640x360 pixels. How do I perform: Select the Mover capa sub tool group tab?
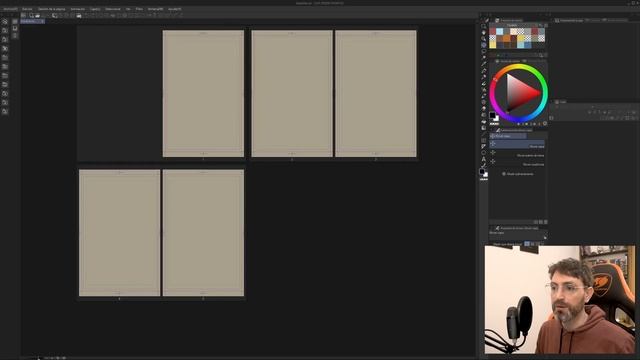[x=508, y=136]
